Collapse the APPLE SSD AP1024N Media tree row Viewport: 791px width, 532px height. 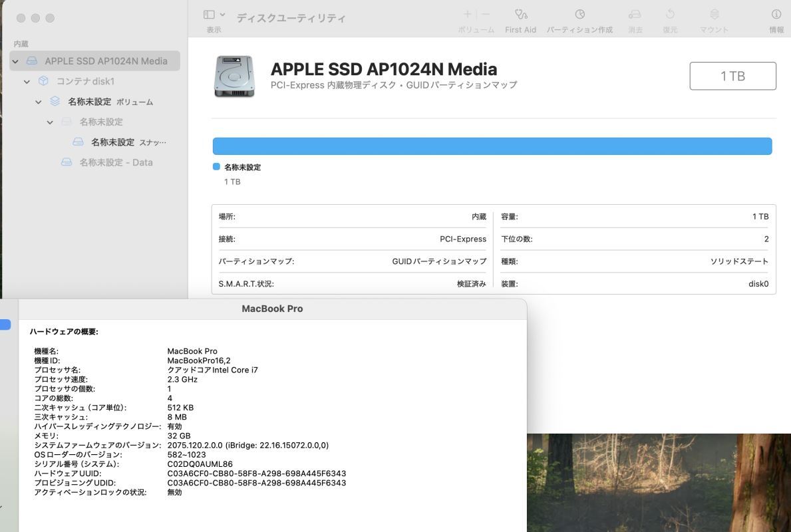click(x=15, y=62)
